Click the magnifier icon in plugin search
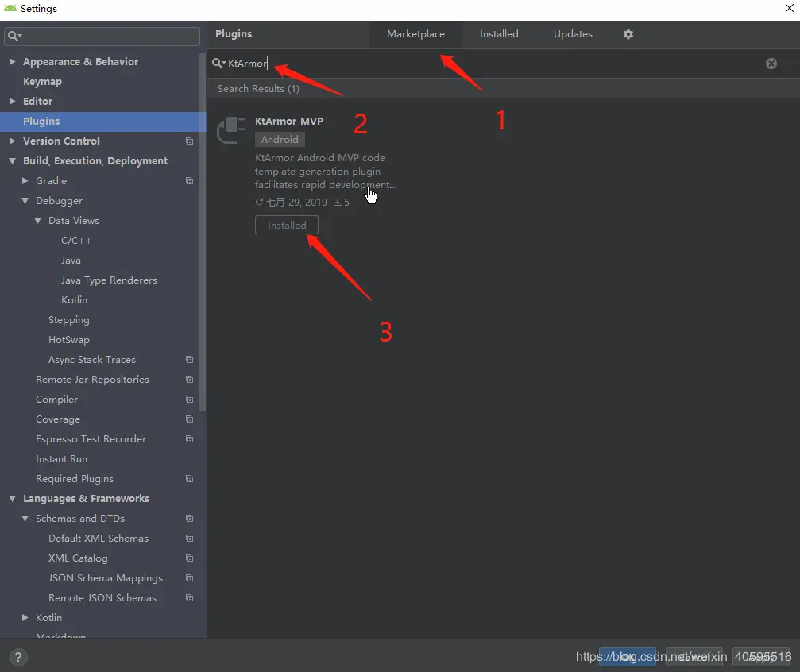 pos(218,63)
